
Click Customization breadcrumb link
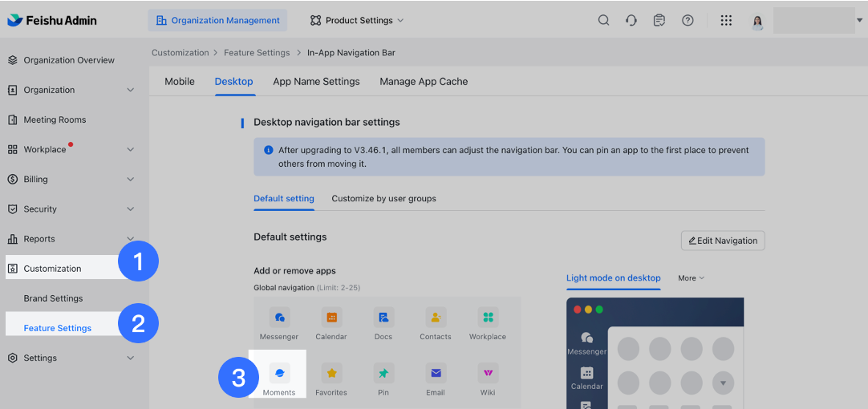tap(180, 53)
